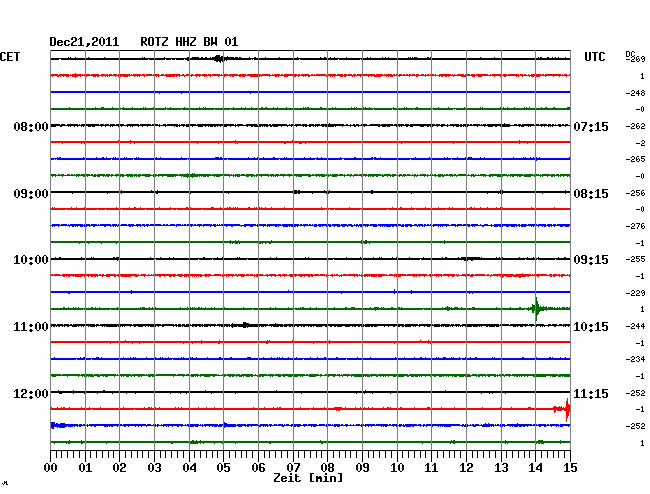
Task: Click the DC offset value -2
Action: pos(640,143)
